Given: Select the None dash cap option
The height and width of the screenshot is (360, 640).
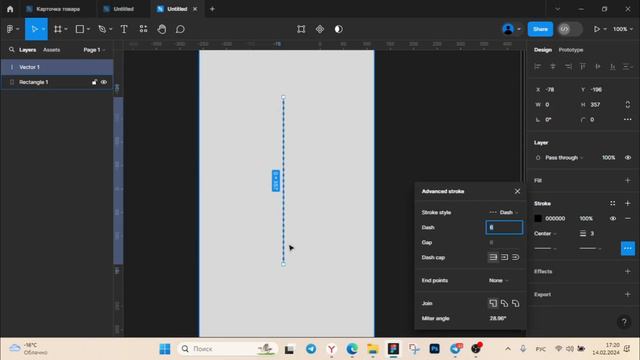Looking at the screenshot, I should pos(493,257).
